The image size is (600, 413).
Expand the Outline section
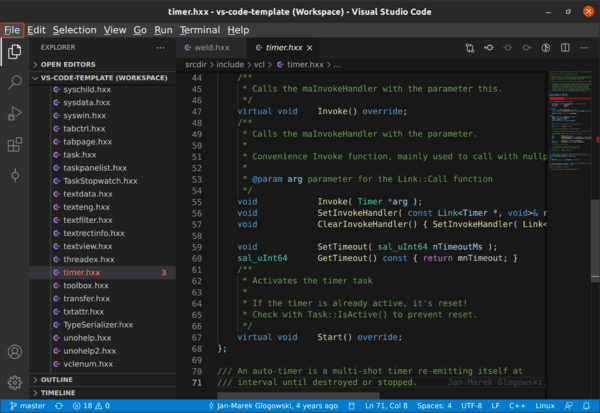click(103, 380)
